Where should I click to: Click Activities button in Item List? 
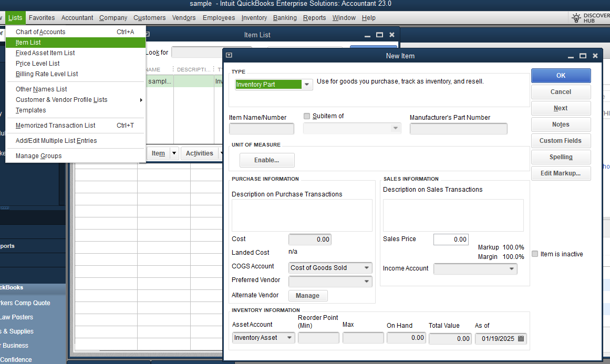coord(200,153)
